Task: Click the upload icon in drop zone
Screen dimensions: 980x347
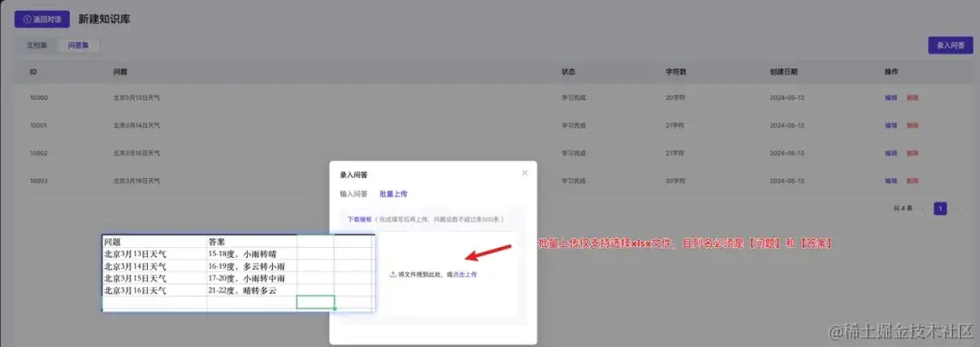Action: (x=393, y=274)
